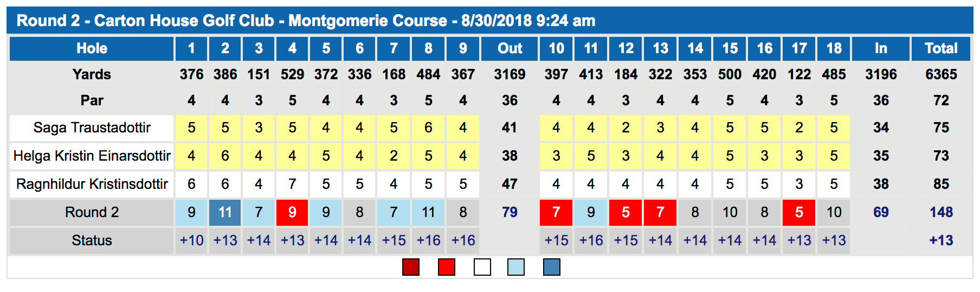Select player Ragnhildur Kristinsdottir

click(92, 184)
